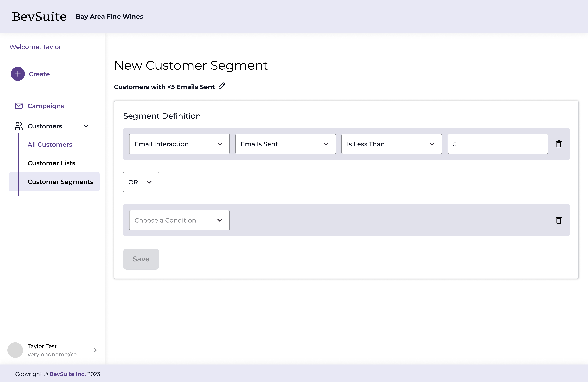This screenshot has width=588, height=382.
Task: Delete the empty Choose a Condition row
Action: point(559,220)
